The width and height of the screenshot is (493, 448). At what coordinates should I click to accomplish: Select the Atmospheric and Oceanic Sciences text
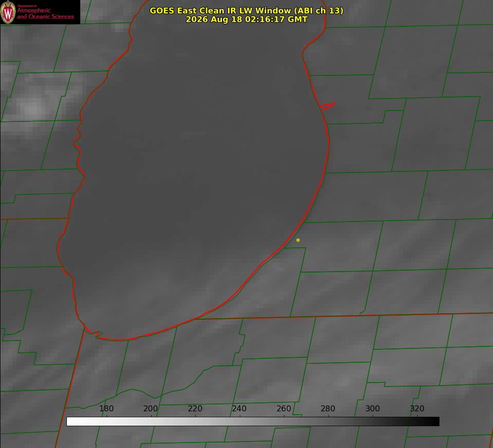tap(45, 13)
